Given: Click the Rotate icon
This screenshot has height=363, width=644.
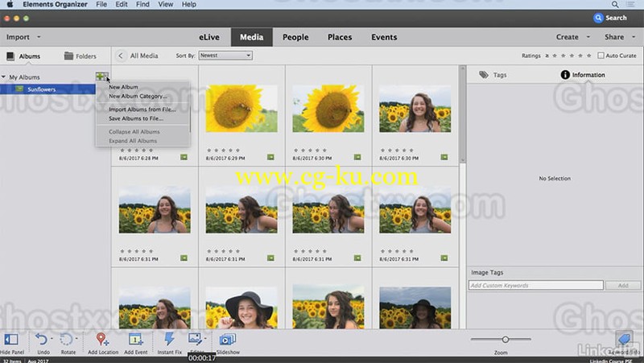Looking at the screenshot, I should click(66, 340).
